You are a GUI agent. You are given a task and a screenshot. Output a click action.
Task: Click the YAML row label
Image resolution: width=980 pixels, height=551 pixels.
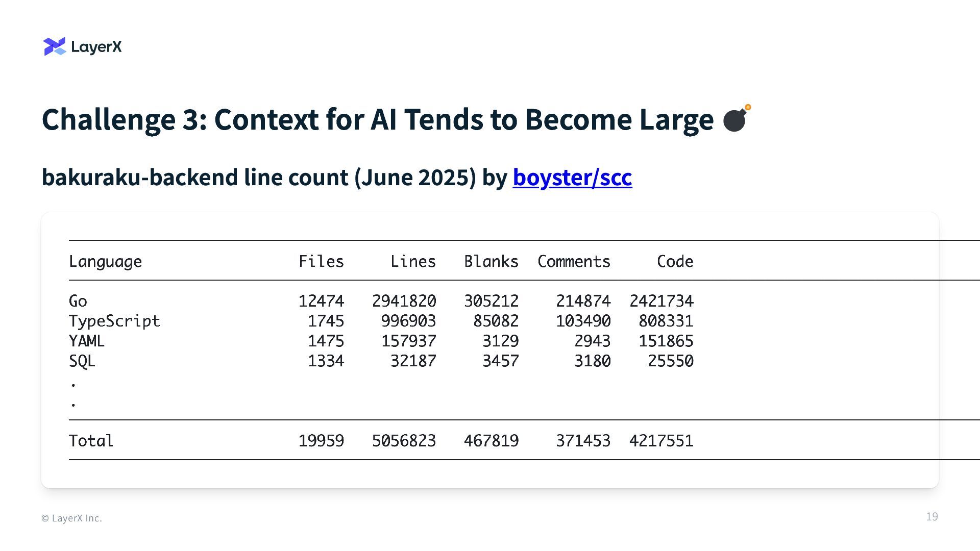pyautogui.click(x=87, y=341)
